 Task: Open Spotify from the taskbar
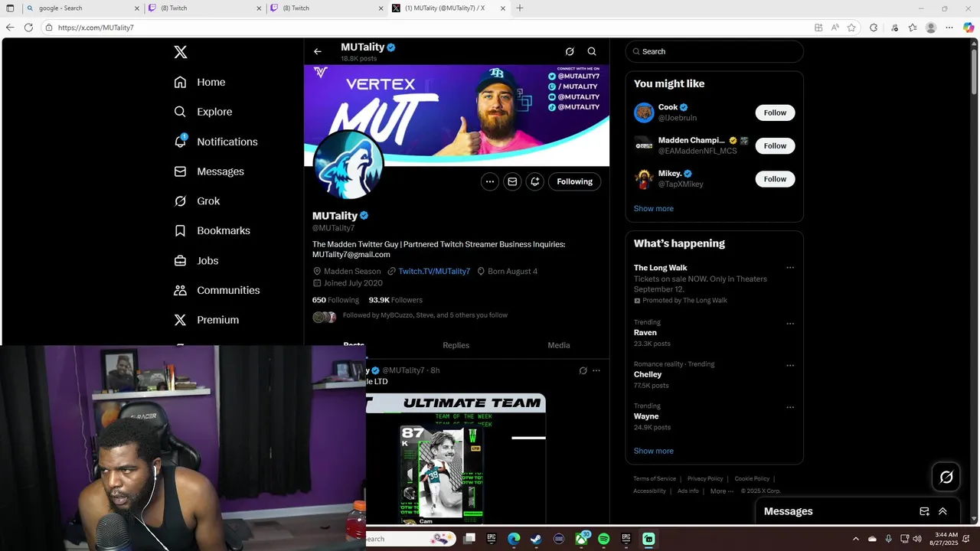[x=603, y=539]
